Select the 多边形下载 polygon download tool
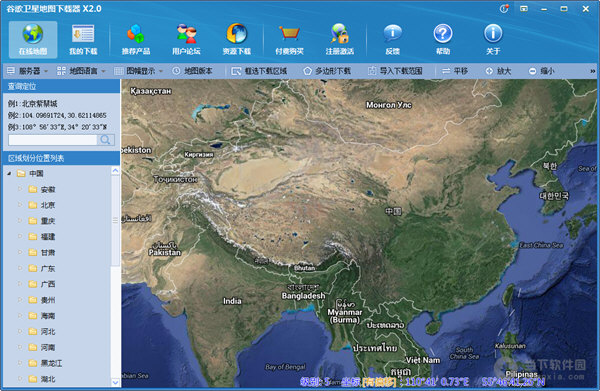This screenshot has width=600, height=391. tap(327, 71)
